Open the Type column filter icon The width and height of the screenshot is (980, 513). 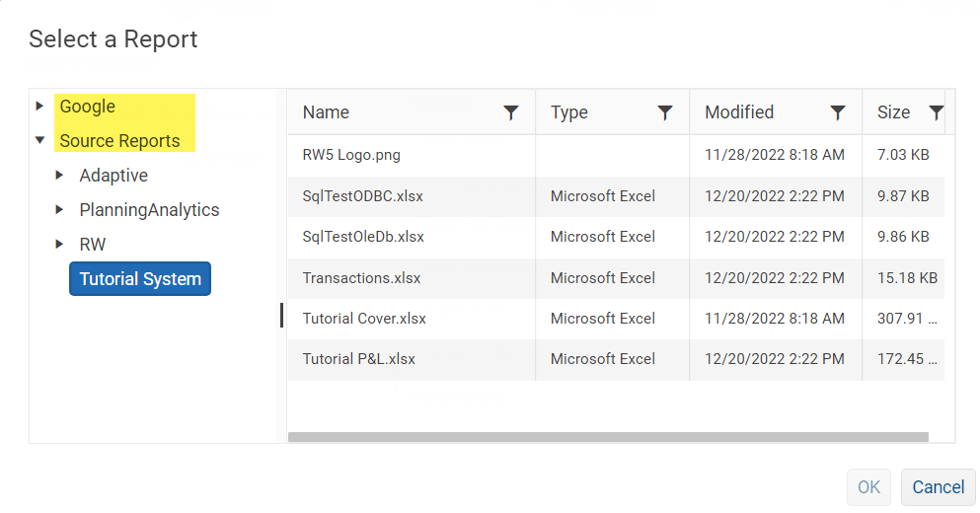point(665,112)
